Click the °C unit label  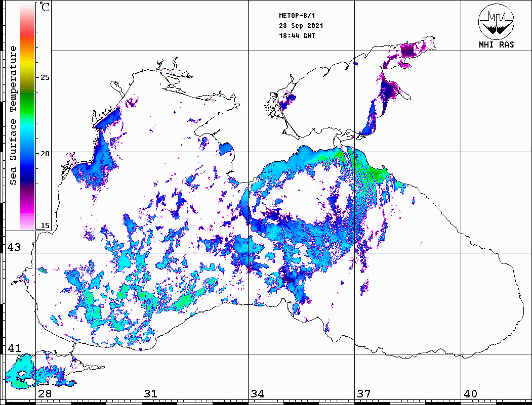pyautogui.click(x=45, y=7)
